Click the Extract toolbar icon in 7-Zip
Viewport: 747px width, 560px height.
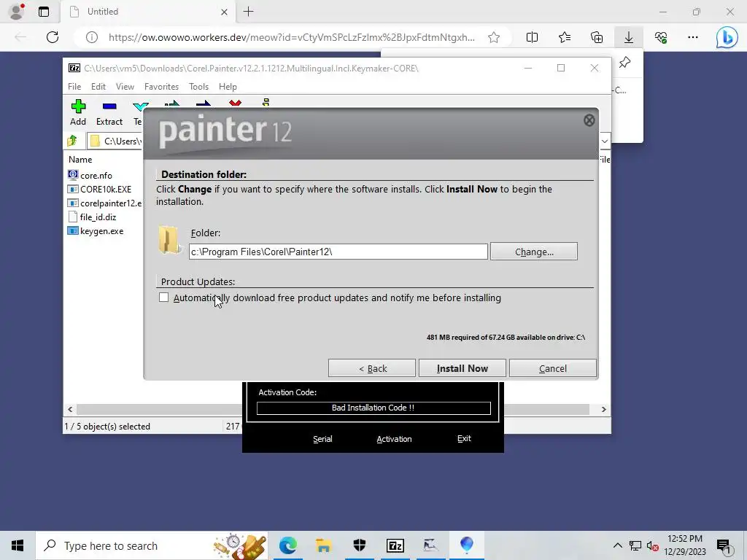click(x=109, y=113)
